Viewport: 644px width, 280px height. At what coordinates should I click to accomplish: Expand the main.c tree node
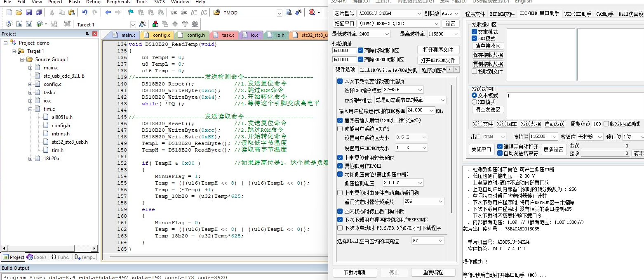[31, 68]
